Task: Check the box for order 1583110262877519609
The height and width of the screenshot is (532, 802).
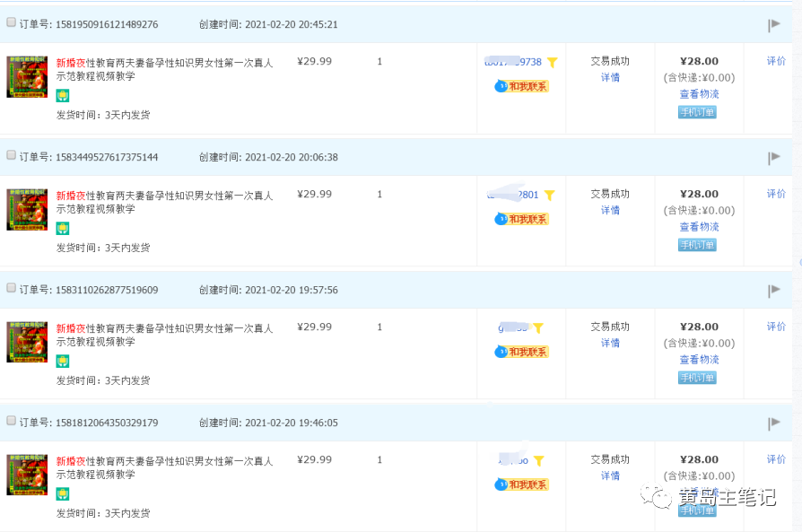Action: click(12, 289)
